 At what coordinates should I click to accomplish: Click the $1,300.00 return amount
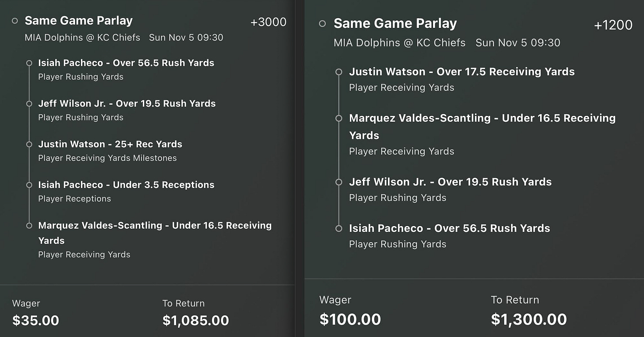(x=529, y=319)
